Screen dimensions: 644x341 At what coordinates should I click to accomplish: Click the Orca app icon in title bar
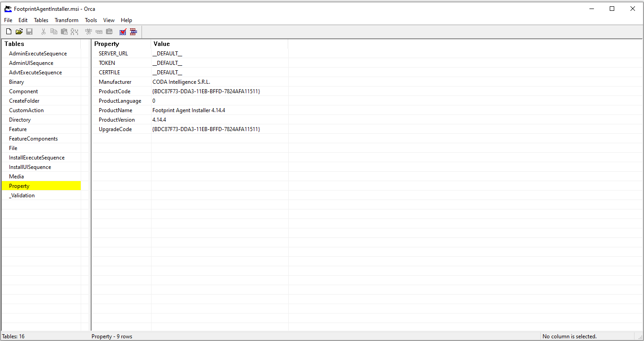8,9
